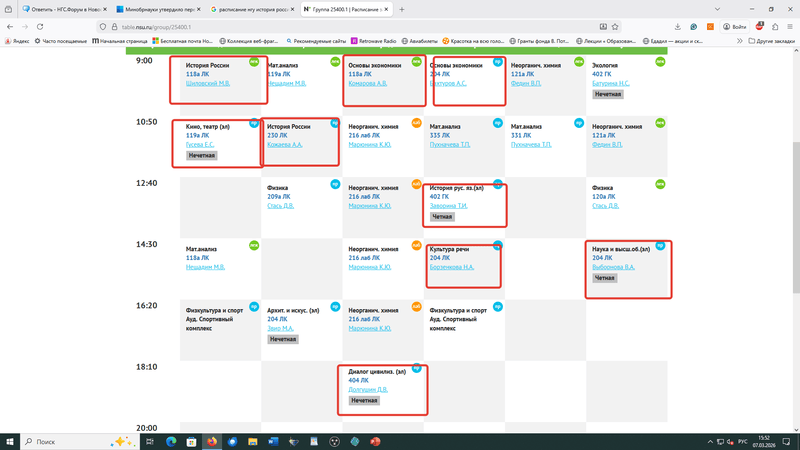
Task: Open teacher link 'Выборнова В.А.'
Action: point(613,267)
